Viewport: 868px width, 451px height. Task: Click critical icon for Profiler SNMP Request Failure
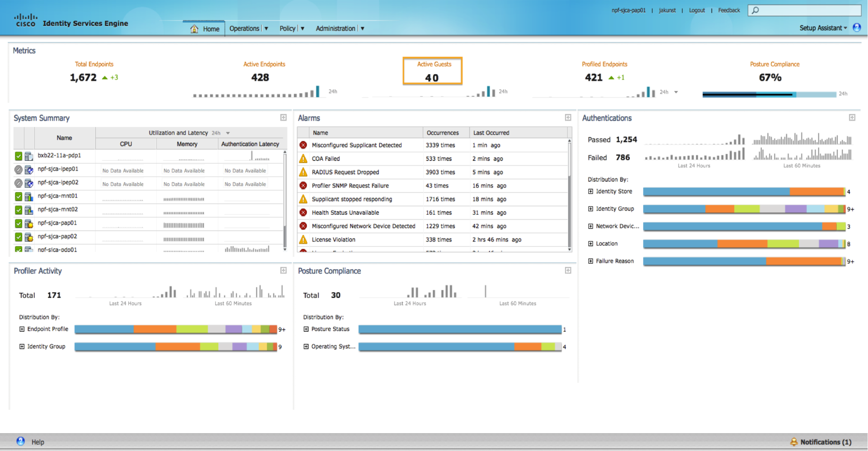(303, 186)
